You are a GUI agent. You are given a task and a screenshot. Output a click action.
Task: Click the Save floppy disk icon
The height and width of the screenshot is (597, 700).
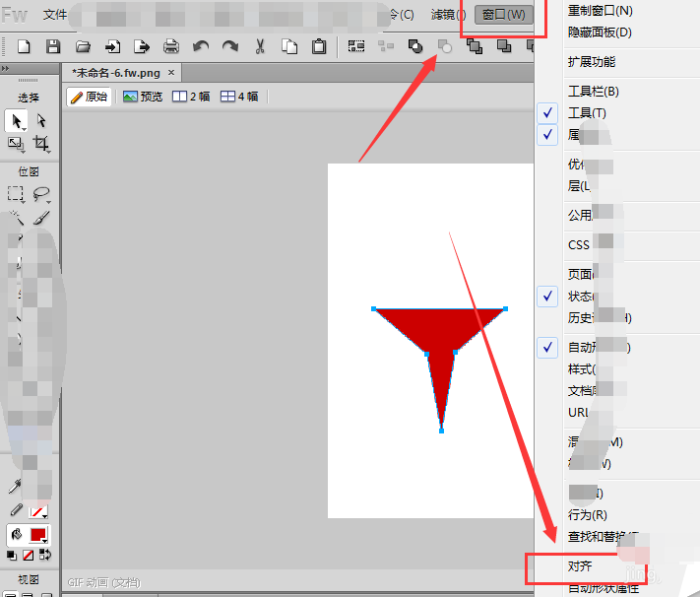pyautogui.click(x=53, y=46)
